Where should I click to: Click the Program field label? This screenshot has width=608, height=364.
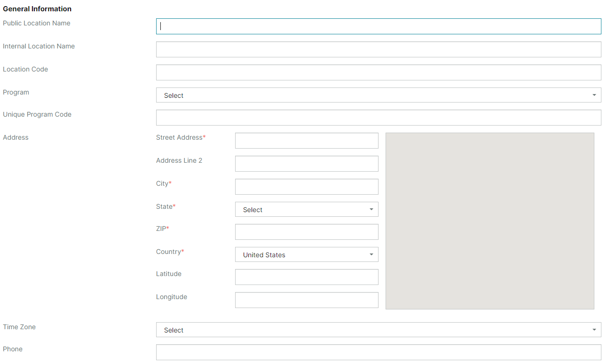(x=16, y=92)
